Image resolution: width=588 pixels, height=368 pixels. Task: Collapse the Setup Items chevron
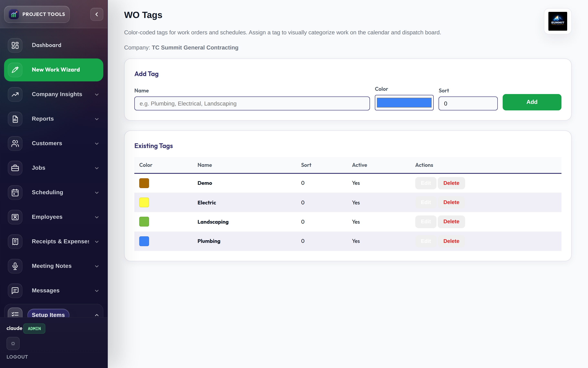click(97, 315)
